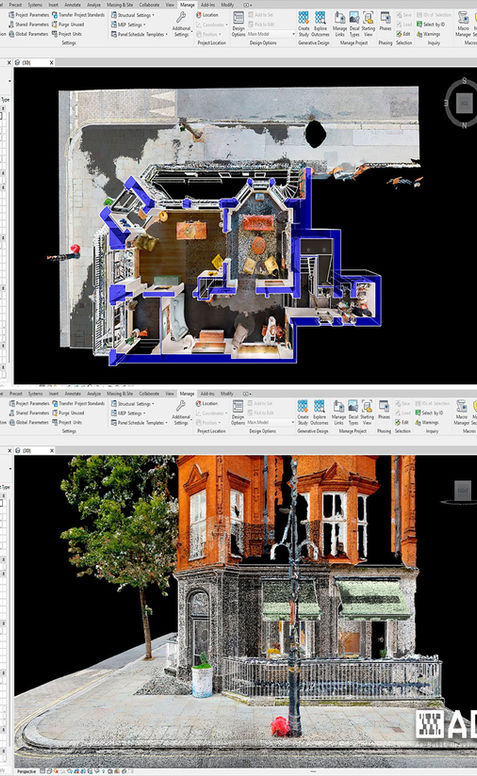Screen dimensions: 477x776
Task: Open Explore Outcomes in the facade window ribbon
Action: pyautogui.click(x=319, y=413)
